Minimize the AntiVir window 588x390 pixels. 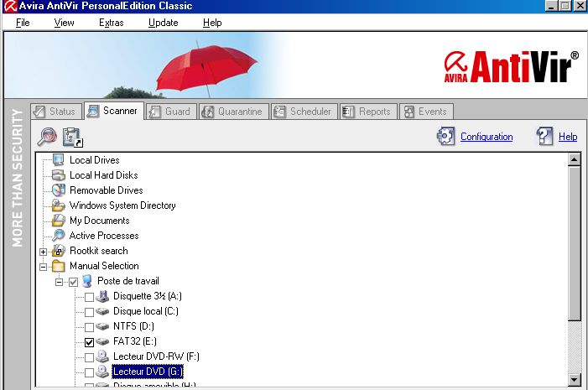click(550, 6)
